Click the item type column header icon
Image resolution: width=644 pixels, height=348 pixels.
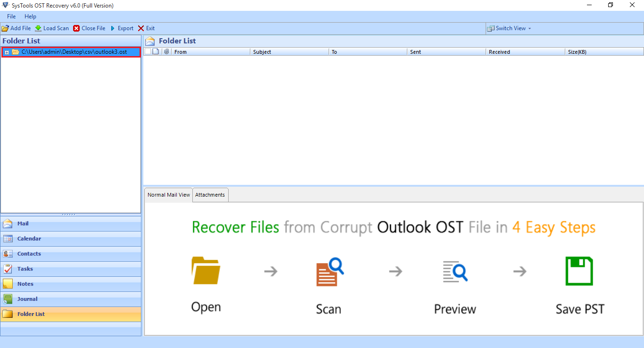(x=156, y=51)
